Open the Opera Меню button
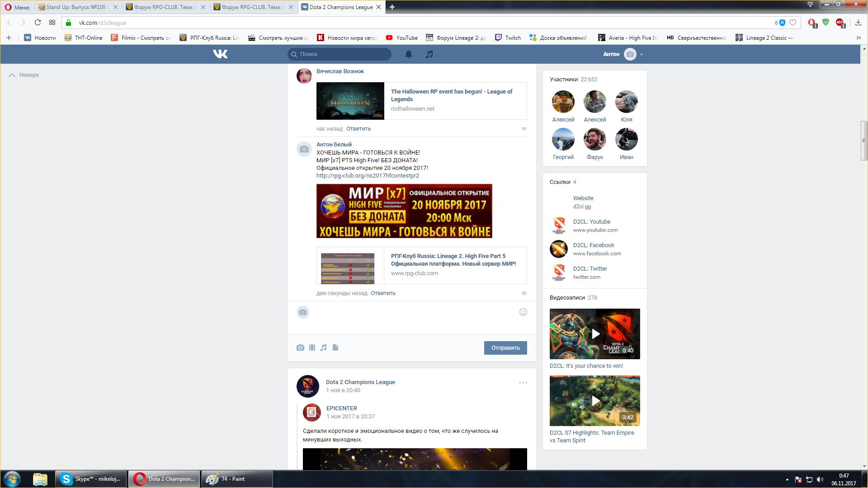The width and height of the screenshot is (868, 488). coord(17,7)
